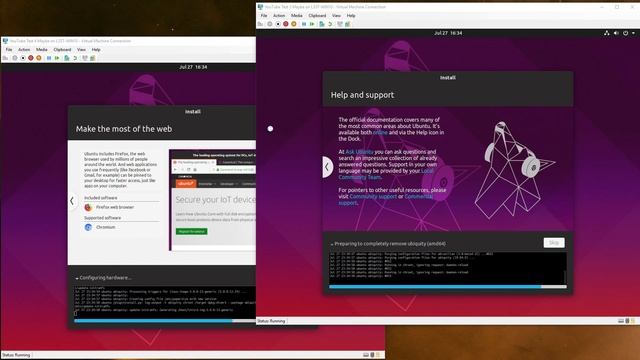Open the 'Community support' link
The height and width of the screenshot is (360, 640).
(373, 196)
